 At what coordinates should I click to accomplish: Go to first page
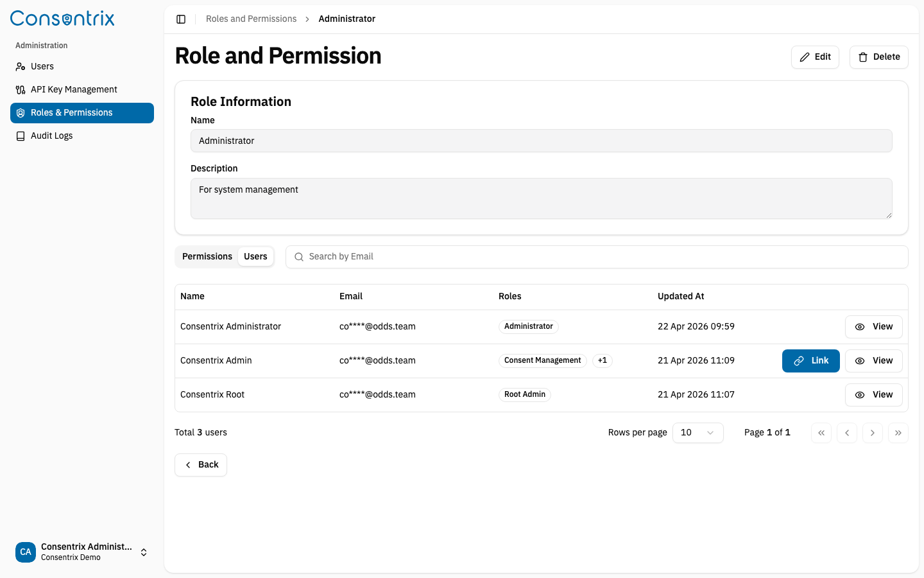pos(821,433)
